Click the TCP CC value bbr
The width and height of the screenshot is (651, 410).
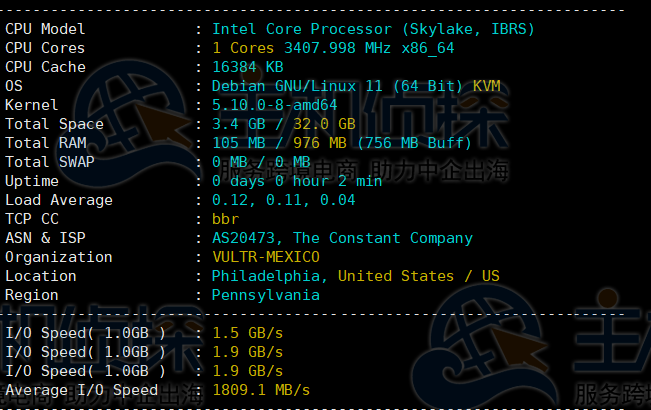point(226,219)
